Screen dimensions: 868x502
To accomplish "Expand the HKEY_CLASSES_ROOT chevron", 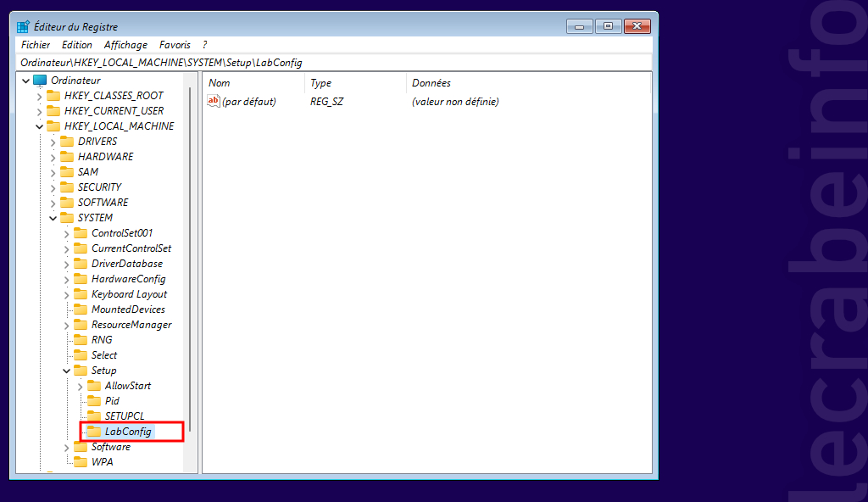I will click(x=39, y=97).
